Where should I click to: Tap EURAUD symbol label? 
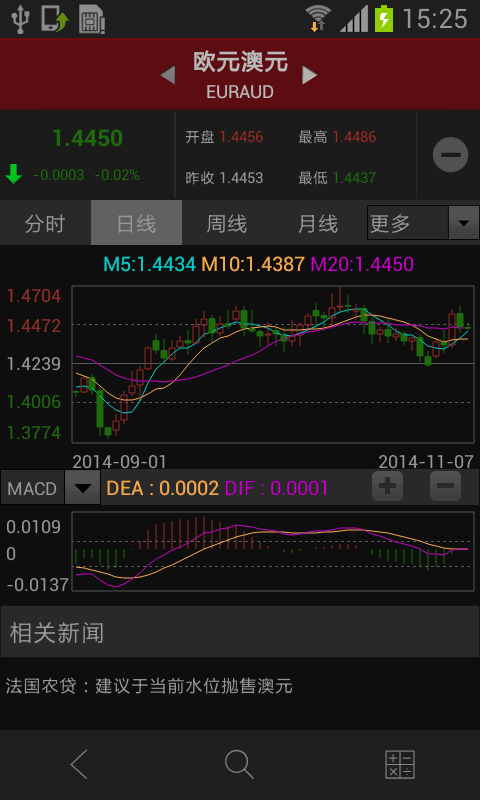[240, 92]
